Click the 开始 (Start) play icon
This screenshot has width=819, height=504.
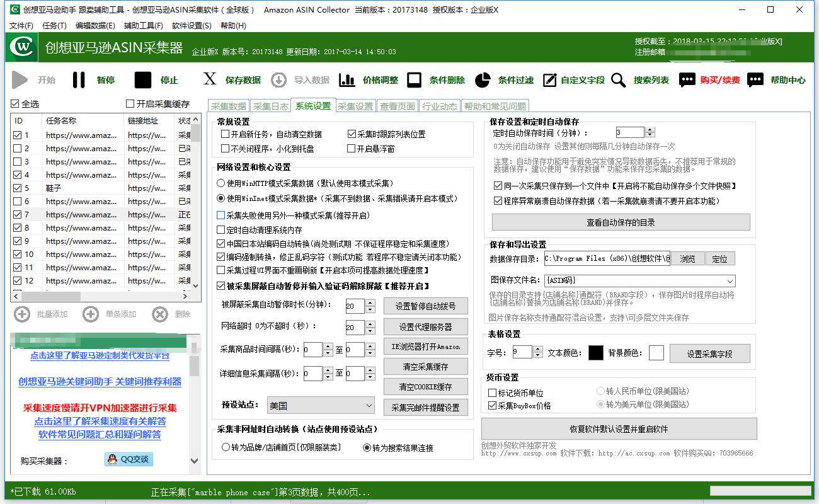click(x=20, y=80)
